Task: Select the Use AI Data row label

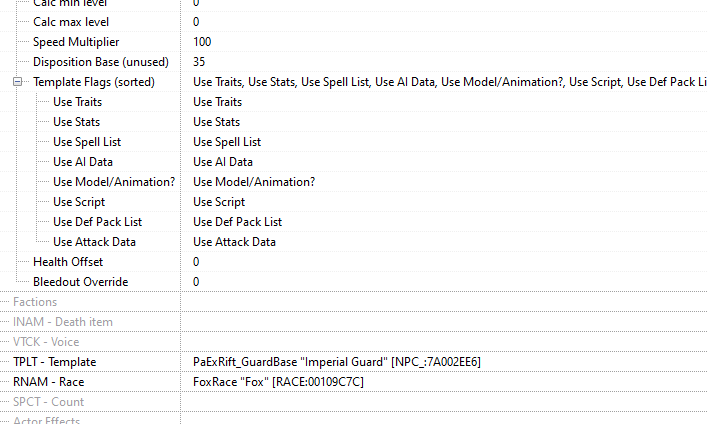Action: click(83, 162)
